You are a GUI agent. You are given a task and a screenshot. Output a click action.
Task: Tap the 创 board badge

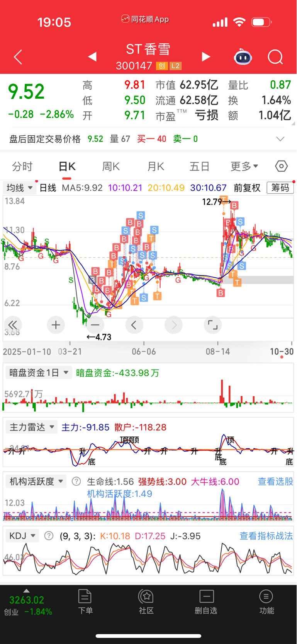162,66
